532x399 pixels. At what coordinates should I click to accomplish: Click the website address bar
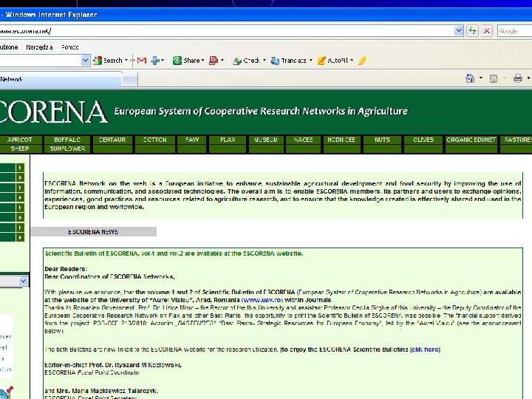point(227,31)
